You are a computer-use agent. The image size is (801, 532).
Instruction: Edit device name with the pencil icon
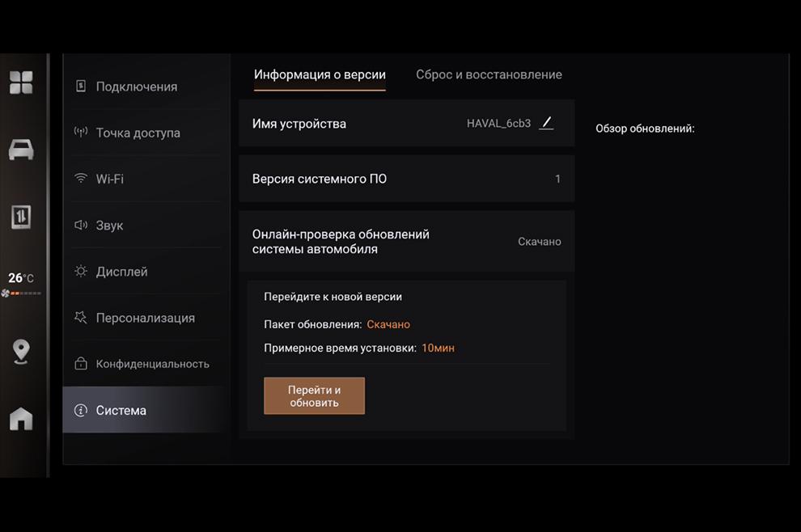click(547, 123)
